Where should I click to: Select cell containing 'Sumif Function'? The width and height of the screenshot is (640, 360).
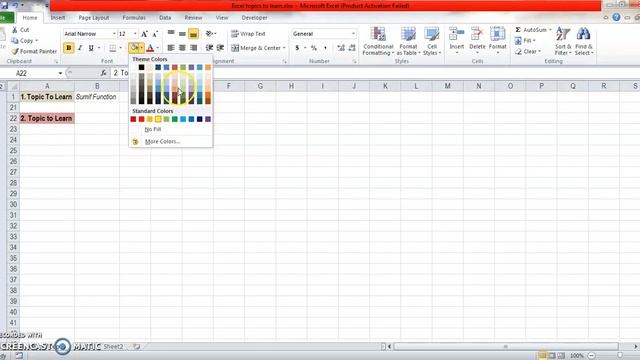coord(97,97)
